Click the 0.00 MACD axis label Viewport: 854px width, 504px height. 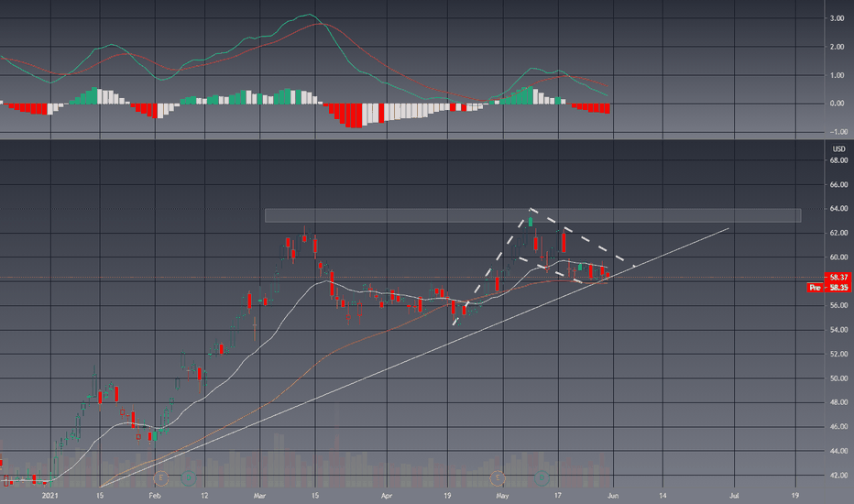(838, 104)
